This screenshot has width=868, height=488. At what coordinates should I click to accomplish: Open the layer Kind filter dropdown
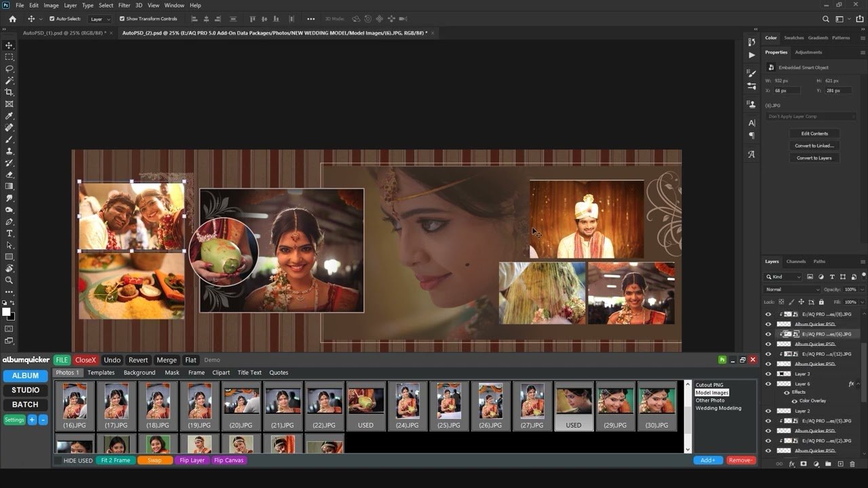784,277
